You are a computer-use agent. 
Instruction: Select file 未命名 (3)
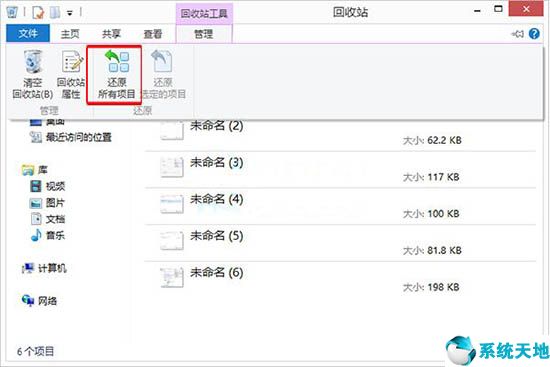point(340,169)
